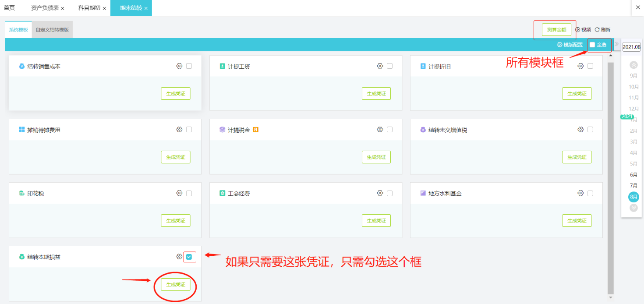Check the 印花税 checkbox
Viewport: 644px width, 304px height.
point(189,193)
